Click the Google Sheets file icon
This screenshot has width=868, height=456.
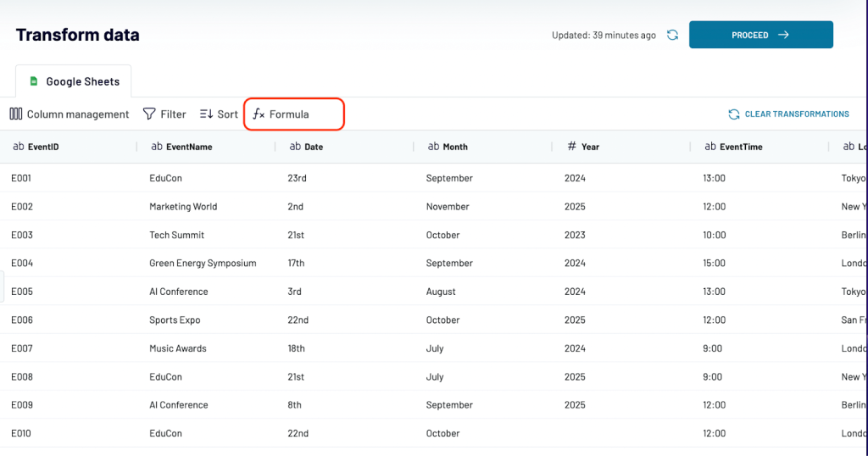34,81
